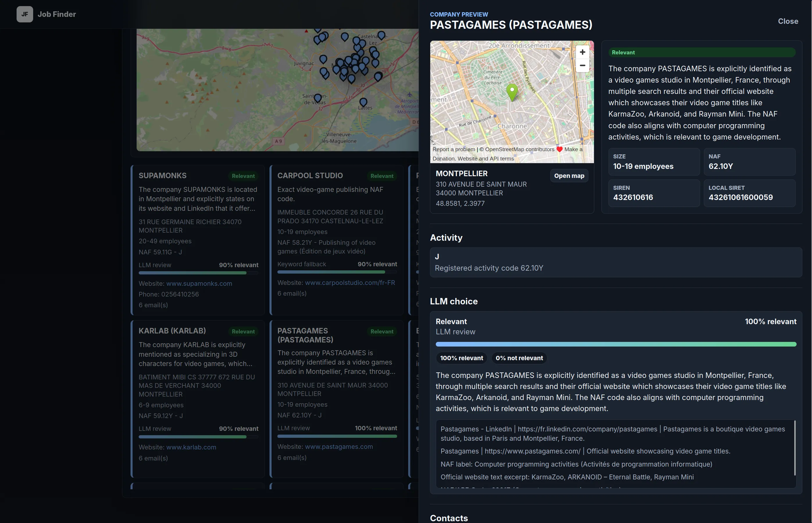Open www.supamonks.com website link

199,283
